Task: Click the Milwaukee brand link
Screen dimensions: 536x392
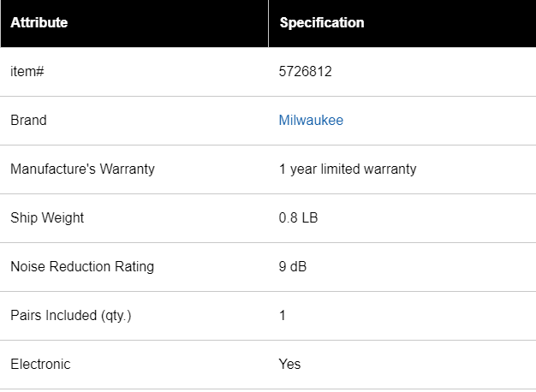Action: [311, 121]
